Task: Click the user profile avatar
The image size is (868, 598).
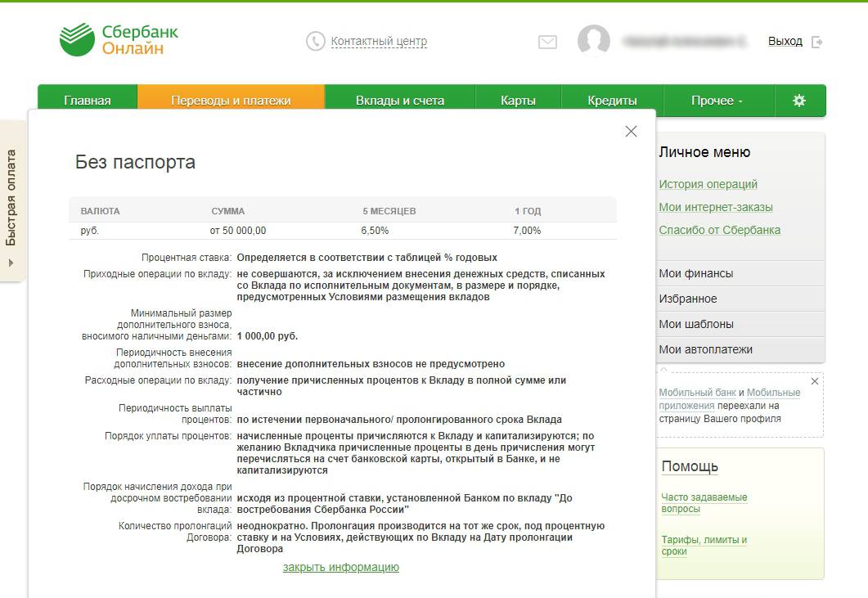Action: (594, 41)
